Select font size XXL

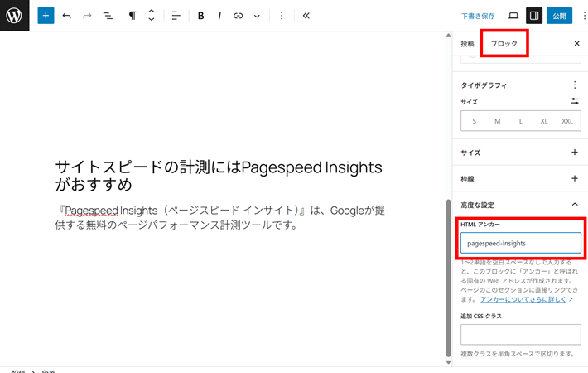pyautogui.click(x=567, y=121)
